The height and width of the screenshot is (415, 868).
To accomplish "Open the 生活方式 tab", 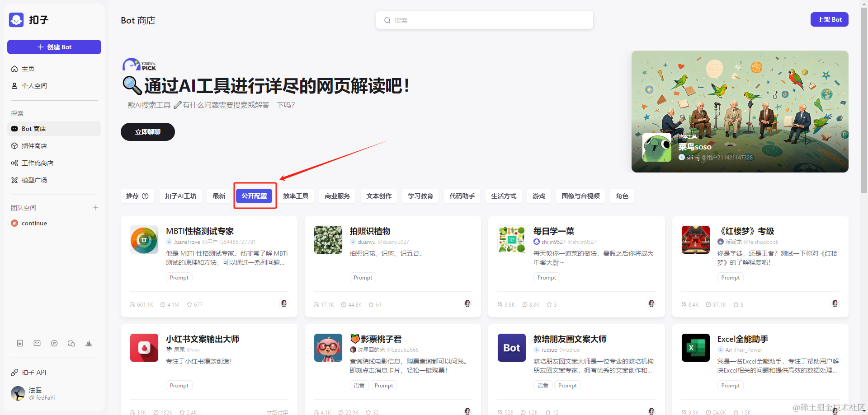I will (504, 196).
